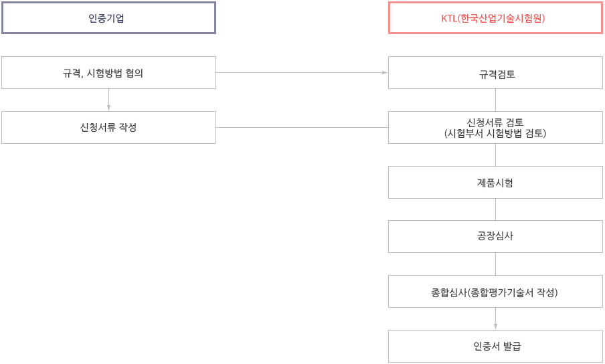Click the 종합심사(종합평가기술서 작성) box

point(495,292)
